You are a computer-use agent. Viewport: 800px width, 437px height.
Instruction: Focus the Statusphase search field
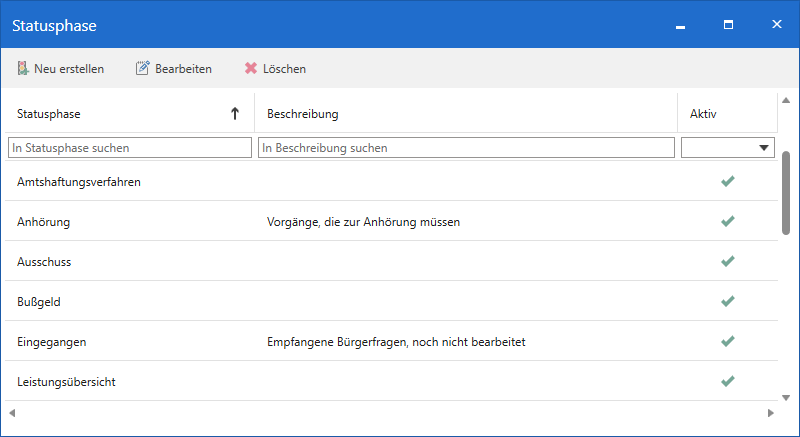pyautogui.click(x=130, y=148)
